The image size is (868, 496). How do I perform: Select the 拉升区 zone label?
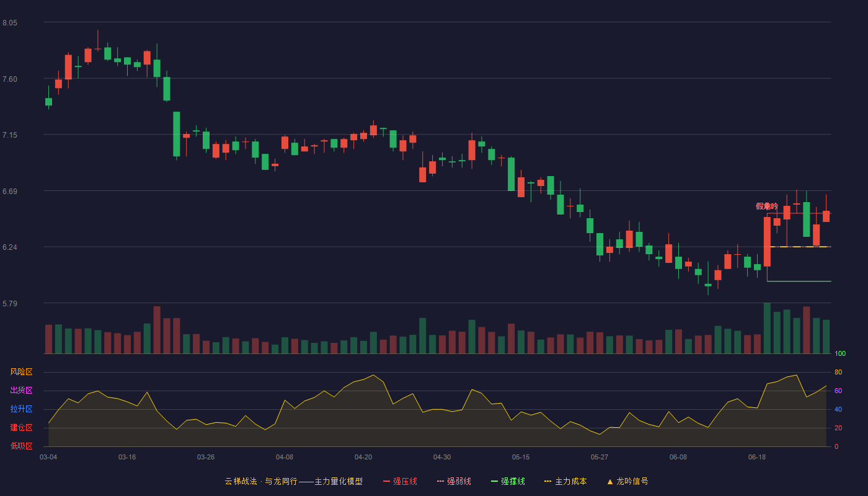21,409
